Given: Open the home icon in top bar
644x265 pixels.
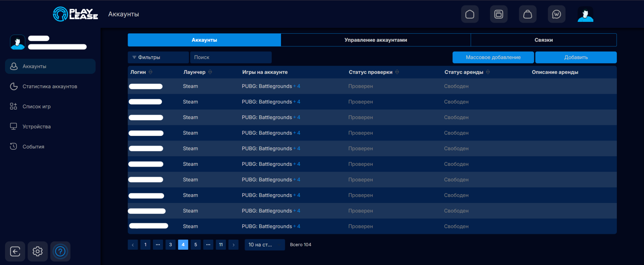Looking at the screenshot, I should click(470, 14).
